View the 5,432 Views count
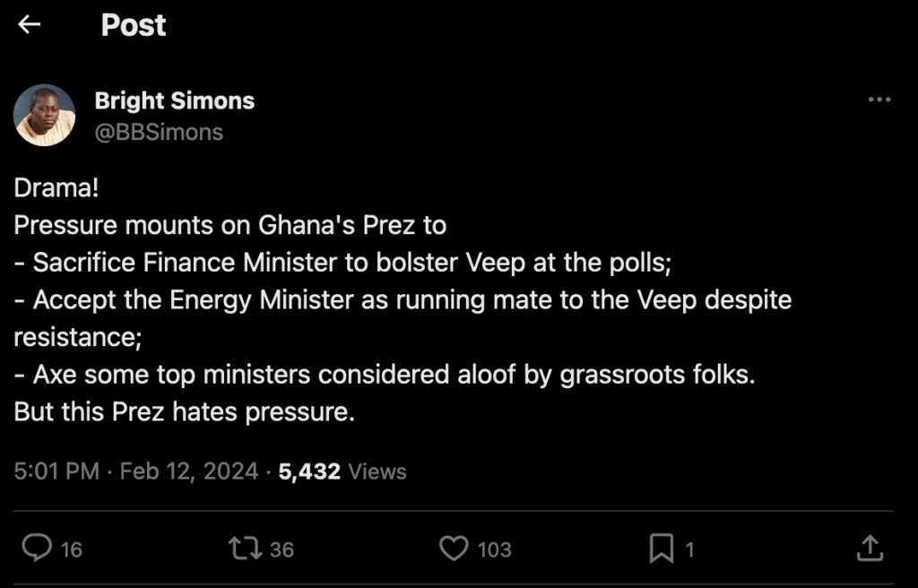Image resolution: width=918 pixels, height=588 pixels. tap(342, 471)
